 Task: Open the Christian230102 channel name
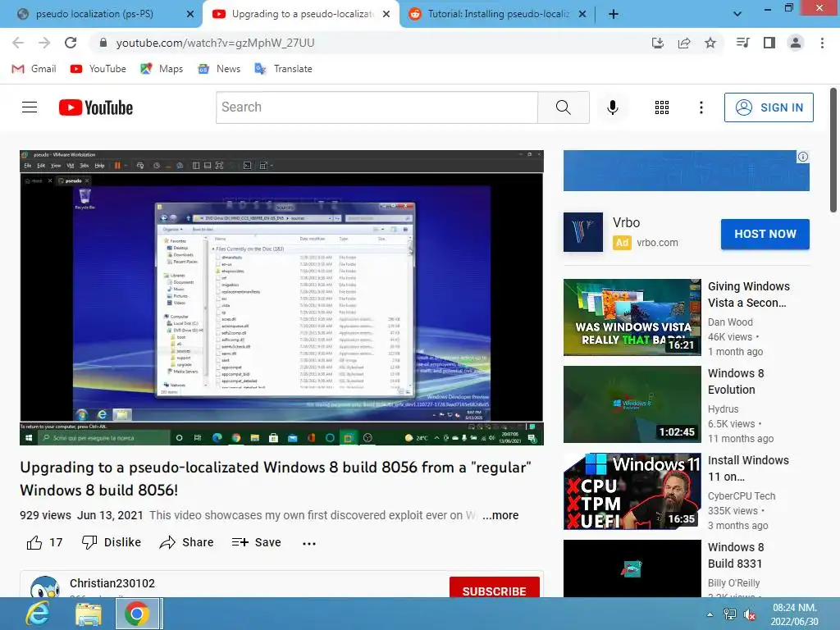[112, 583]
